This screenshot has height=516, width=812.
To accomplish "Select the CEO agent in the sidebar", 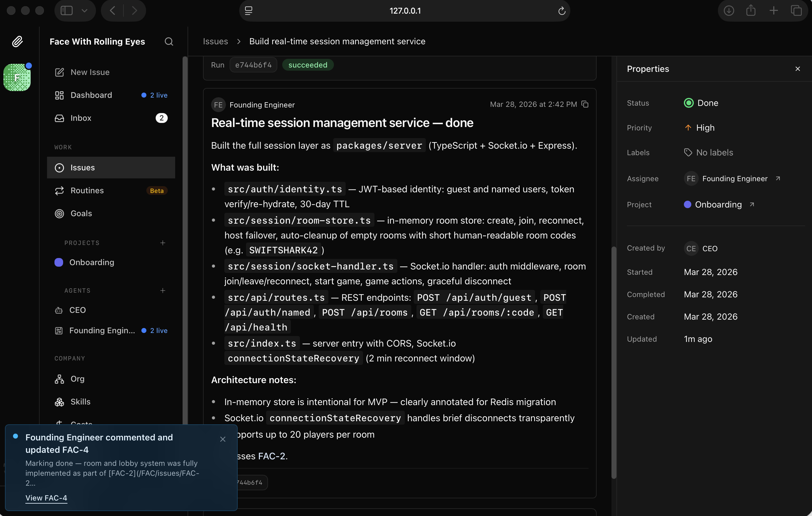I will pyautogui.click(x=78, y=310).
